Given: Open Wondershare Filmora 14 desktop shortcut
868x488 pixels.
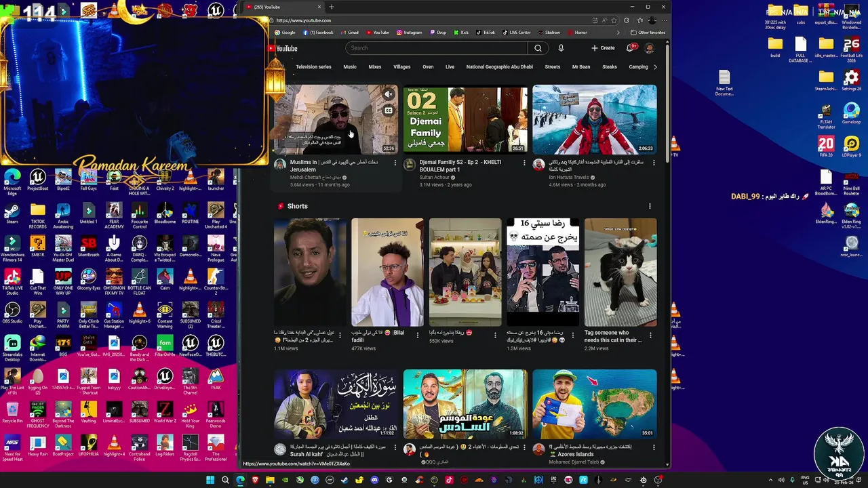Looking at the screenshot, I should [x=12, y=248].
